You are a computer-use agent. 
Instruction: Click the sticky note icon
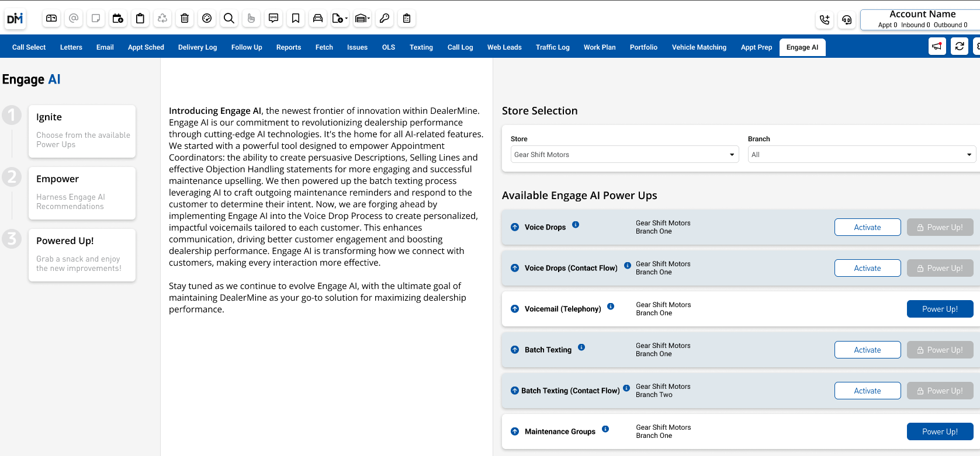point(96,18)
